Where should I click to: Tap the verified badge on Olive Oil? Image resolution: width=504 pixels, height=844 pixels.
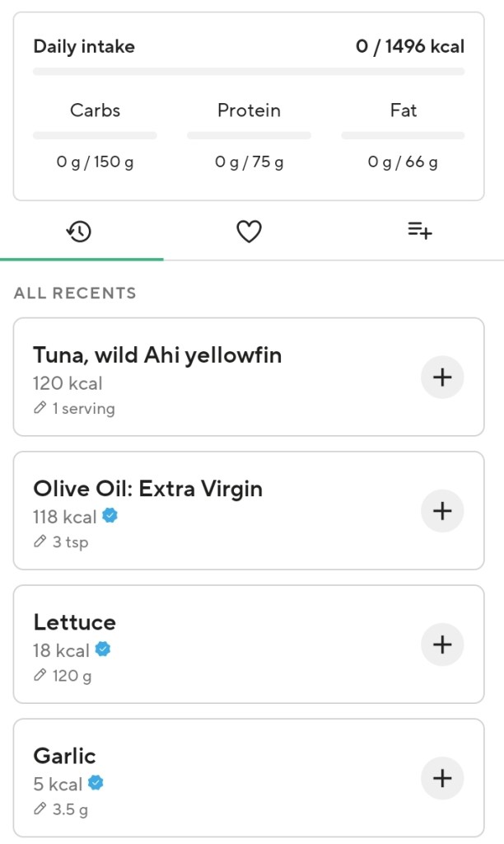point(110,516)
